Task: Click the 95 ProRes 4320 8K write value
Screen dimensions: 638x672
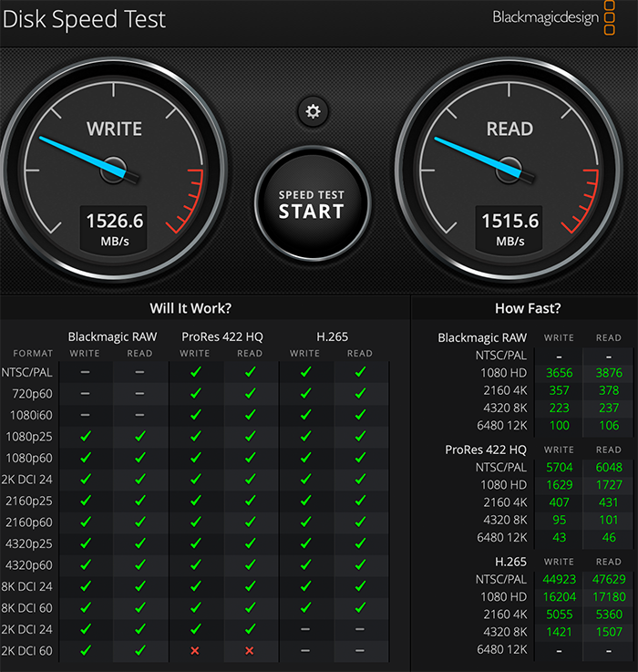Action: pos(559,520)
